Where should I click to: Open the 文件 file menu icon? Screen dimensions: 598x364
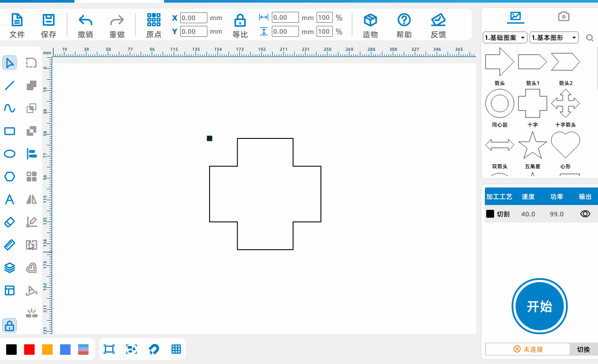tap(17, 20)
